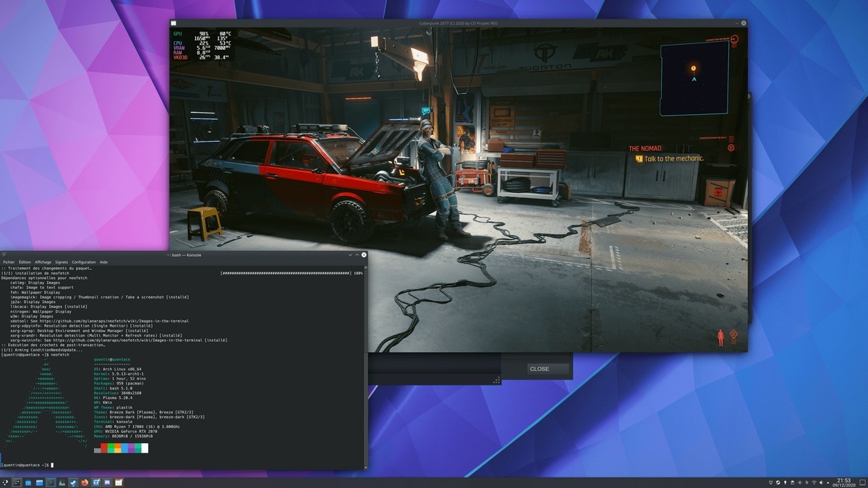868x488 pixels.
Task: Click the 'Terminal: konsole' line
Action: (x=113, y=421)
